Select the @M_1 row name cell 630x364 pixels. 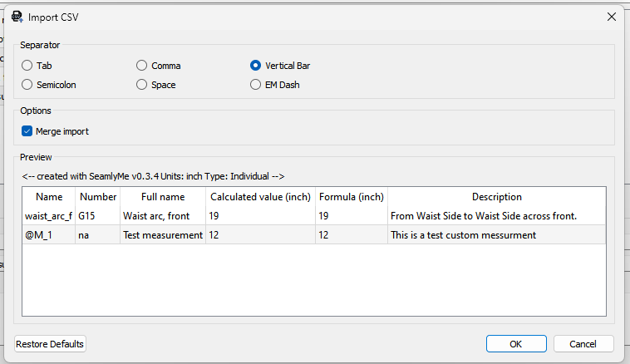pyautogui.click(x=49, y=235)
